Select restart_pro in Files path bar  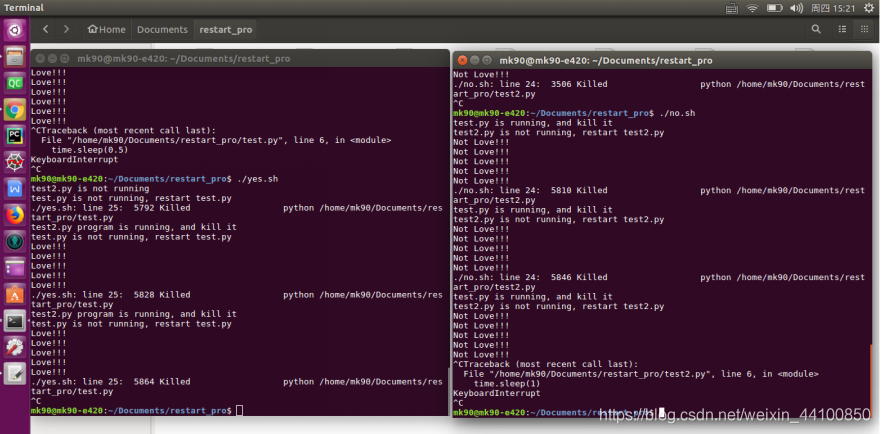tap(225, 29)
